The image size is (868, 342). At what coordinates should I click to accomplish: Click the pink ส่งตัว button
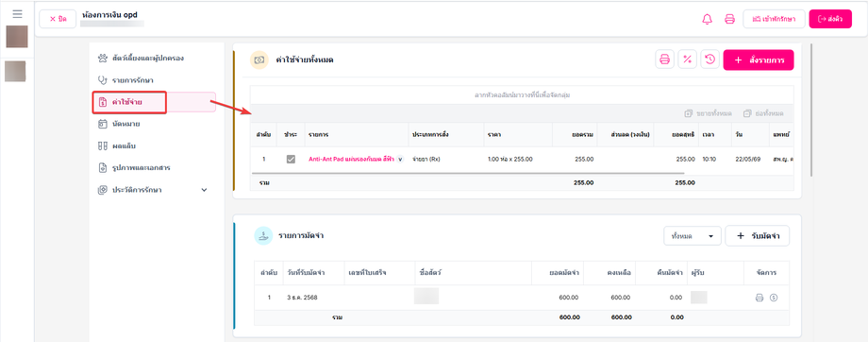tap(830, 19)
